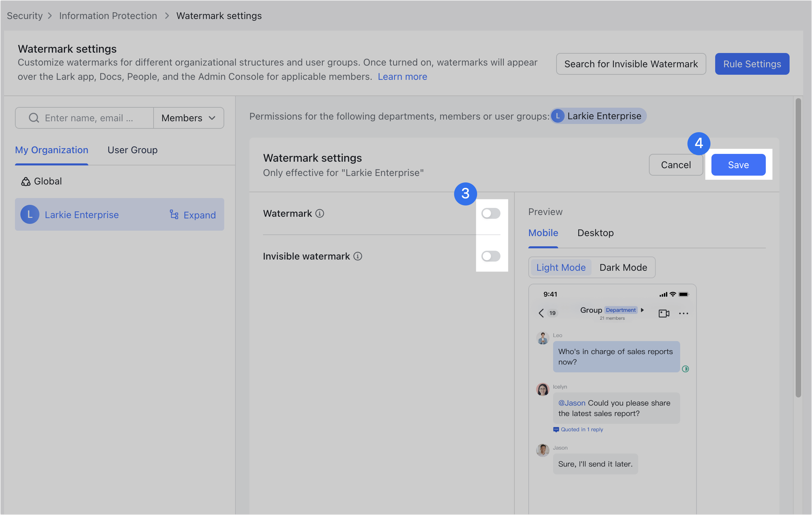Expand the Department tag in the preview header

[x=642, y=310]
